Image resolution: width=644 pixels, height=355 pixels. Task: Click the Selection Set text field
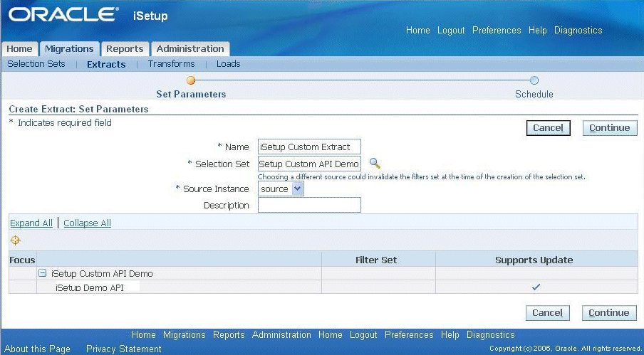309,164
